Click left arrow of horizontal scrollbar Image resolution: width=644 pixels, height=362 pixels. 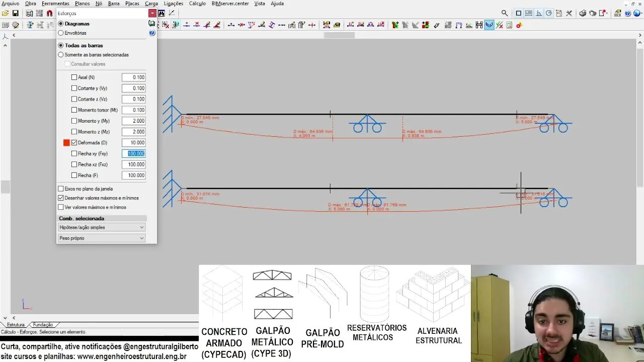[14, 35]
